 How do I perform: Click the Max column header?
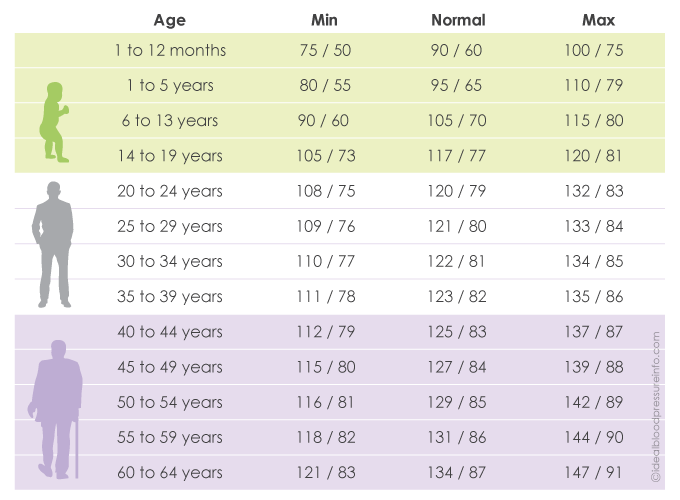click(599, 19)
